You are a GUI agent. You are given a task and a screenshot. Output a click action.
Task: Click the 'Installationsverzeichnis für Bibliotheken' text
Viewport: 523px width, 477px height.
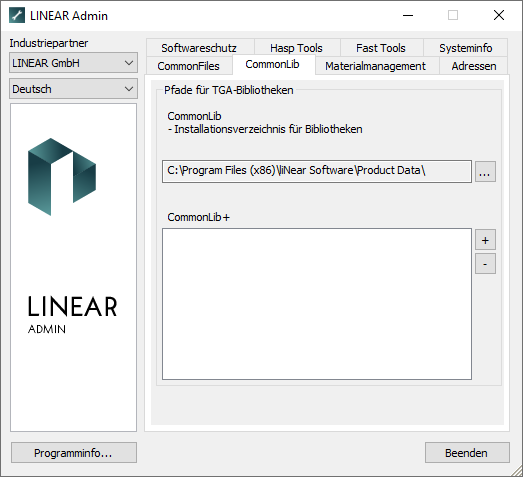(268, 129)
